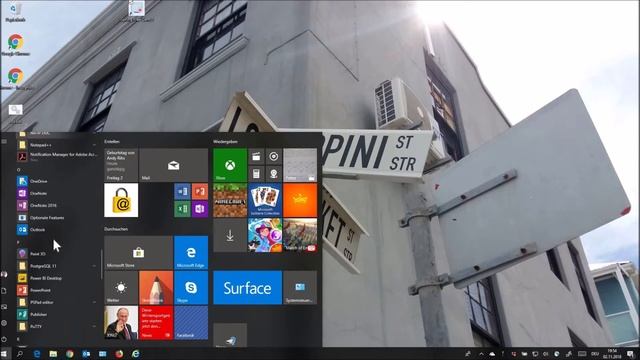Open the Groove Music disc tile
Viewport: 640px width, 360px height.
pyautogui.click(x=274, y=156)
